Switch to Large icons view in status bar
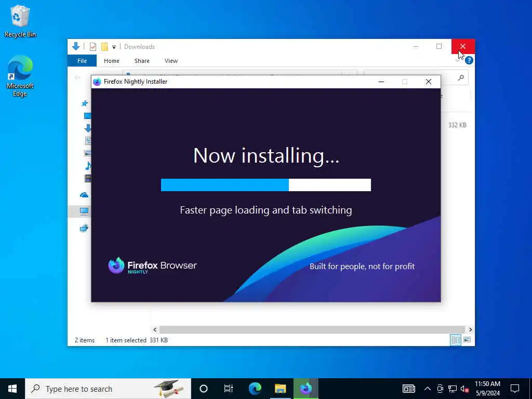The height and width of the screenshot is (399, 532). point(467,340)
